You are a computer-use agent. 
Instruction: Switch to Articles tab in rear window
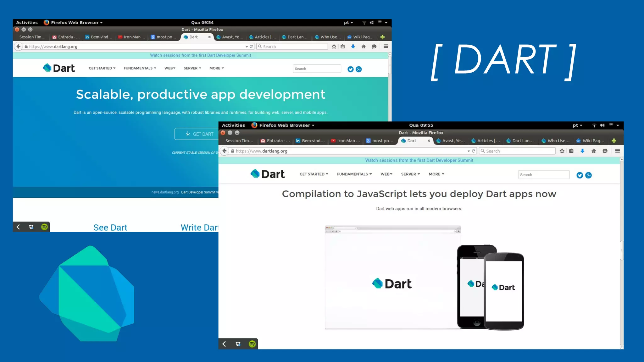coord(263,37)
